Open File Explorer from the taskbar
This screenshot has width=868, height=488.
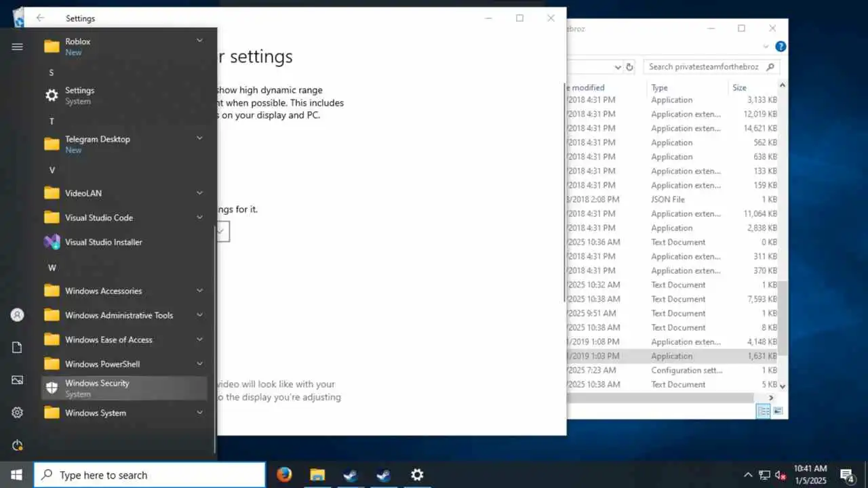pyautogui.click(x=317, y=474)
